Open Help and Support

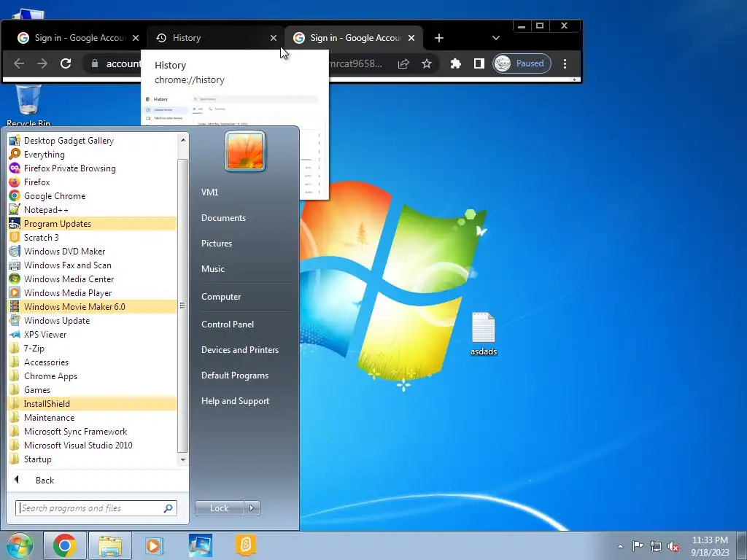coord(236,402)
